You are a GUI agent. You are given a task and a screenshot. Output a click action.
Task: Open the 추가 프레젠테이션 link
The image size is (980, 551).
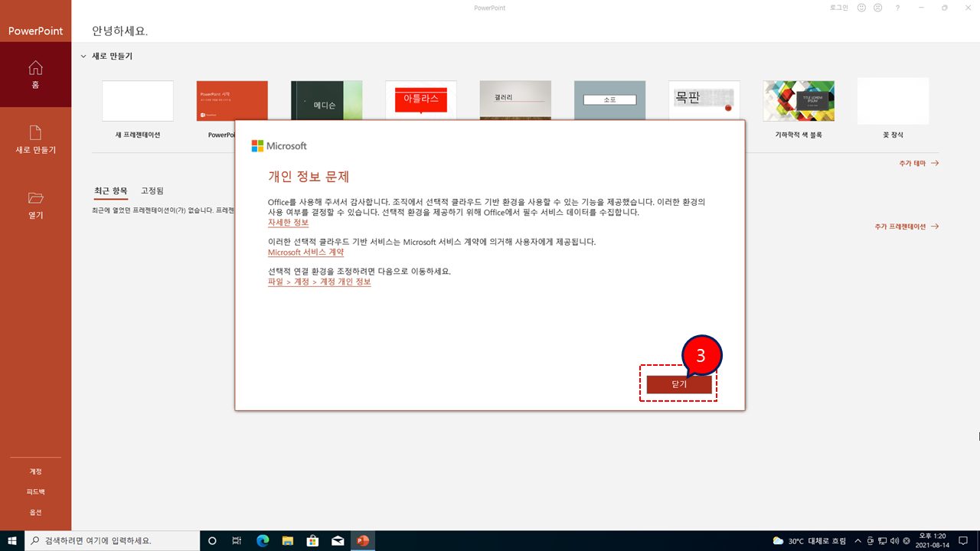pyautogui.click(x=906, y=227)
